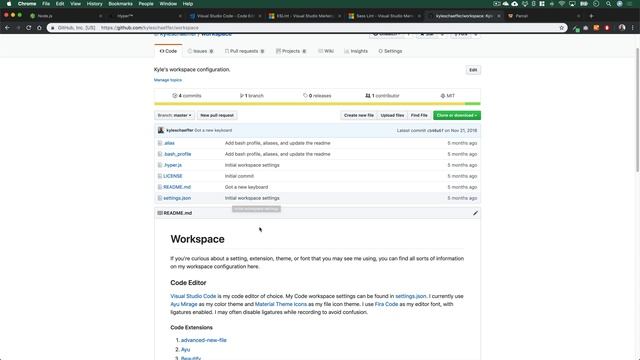Click the file icon next to LICENSE
Viewport: 640px width, 360px height.
(x=160, y=176)
